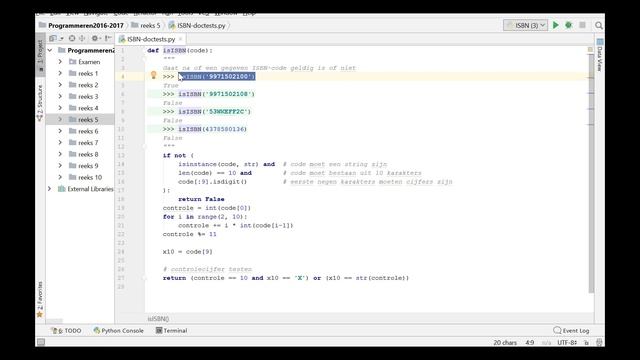Click the '20 chars' status bar text

pyautogui.click(x=505, y=342)
